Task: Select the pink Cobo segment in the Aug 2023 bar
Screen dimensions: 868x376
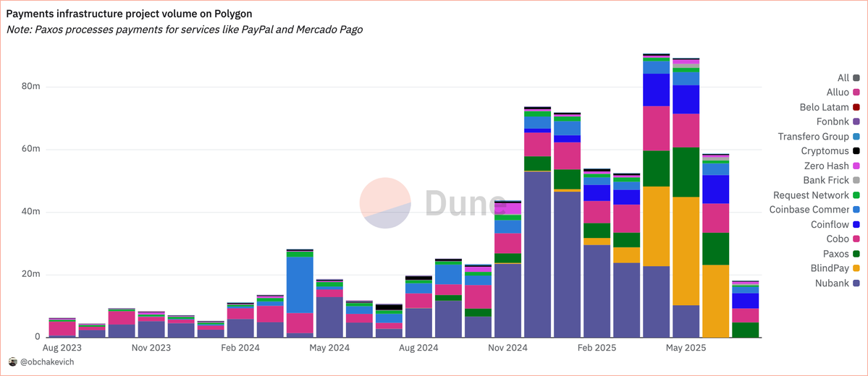Action: (62, 328)
